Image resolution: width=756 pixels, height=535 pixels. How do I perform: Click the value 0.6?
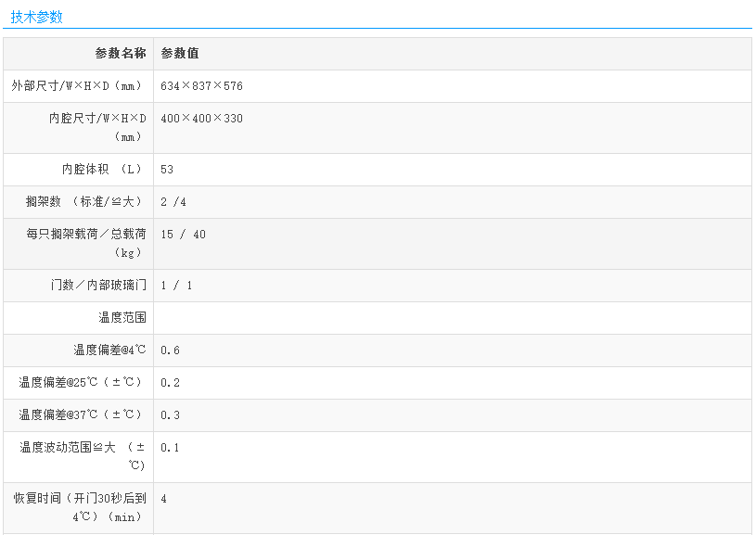click(x=170, y=350)
